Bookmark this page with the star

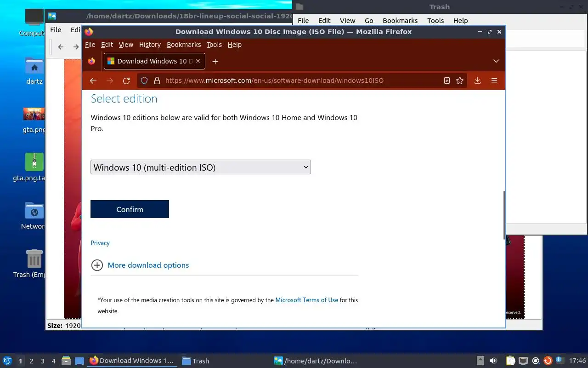(x=460, y=80)
